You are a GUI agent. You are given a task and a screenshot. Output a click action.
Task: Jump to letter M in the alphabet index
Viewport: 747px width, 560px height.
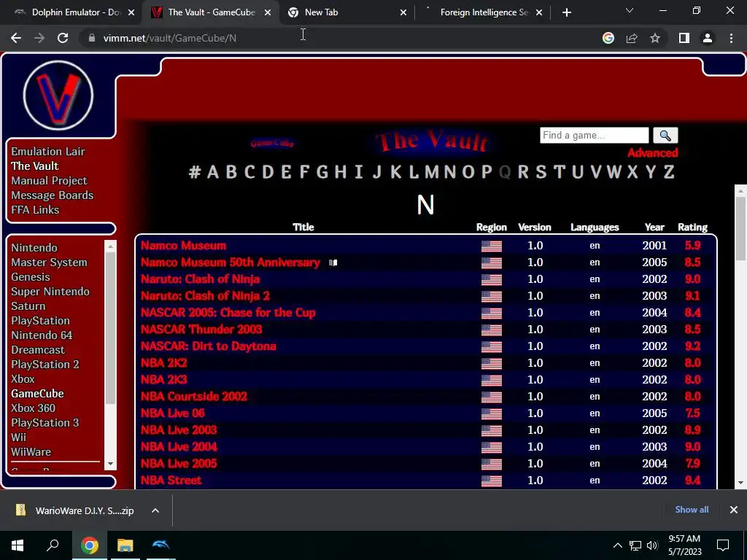pos(432,172)
